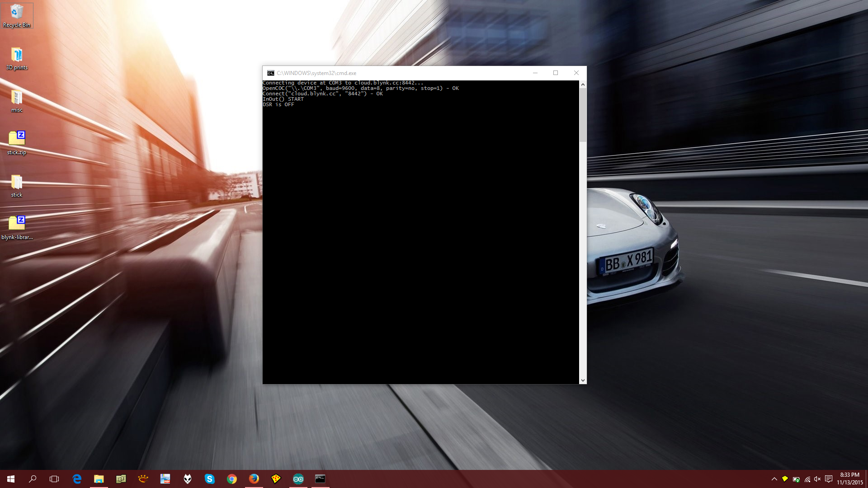Click the cmd vertical scrollbar thumb
Viewport: 868px width, 488px height.
(x=583, y=115)
